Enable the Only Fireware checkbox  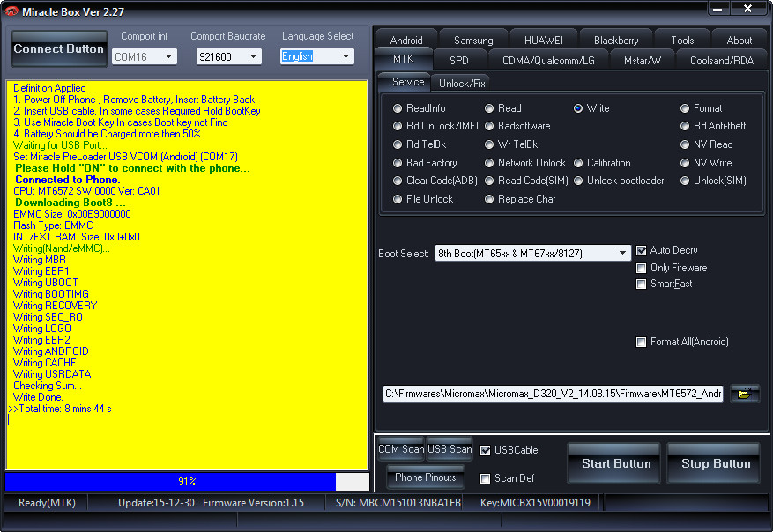[x=641, y=268]
